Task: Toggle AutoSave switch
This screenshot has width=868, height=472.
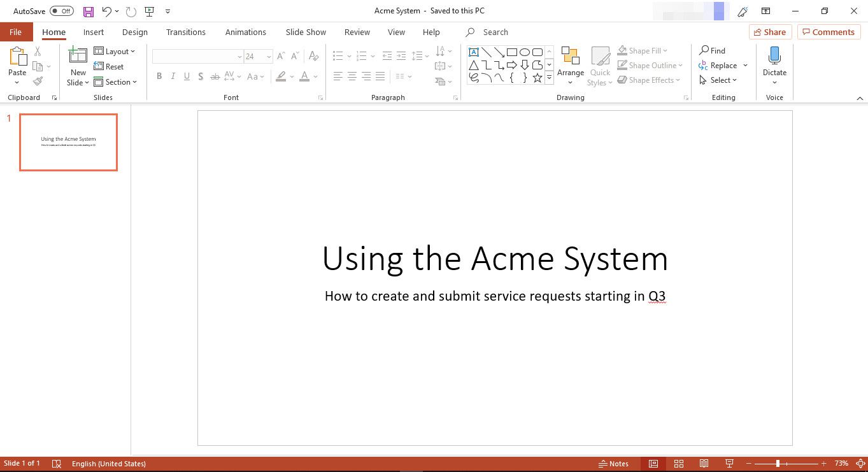Action: tap(62, 11)
